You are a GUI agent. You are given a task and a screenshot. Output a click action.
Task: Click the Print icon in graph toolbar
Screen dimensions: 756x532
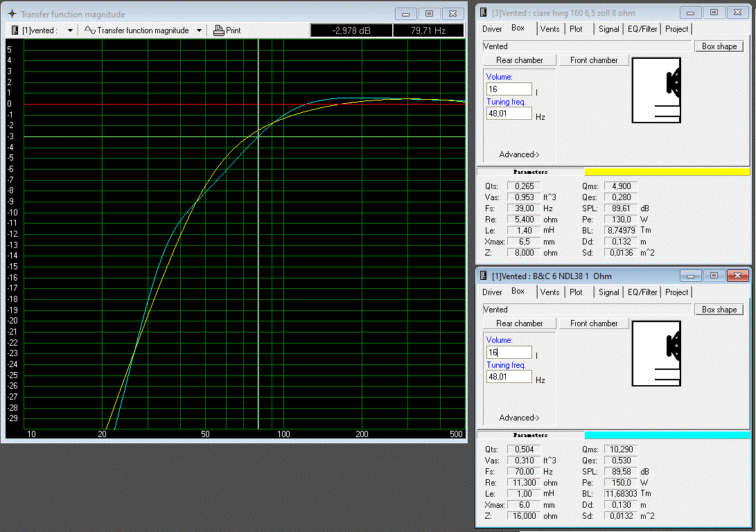click(x=219, y=30)
